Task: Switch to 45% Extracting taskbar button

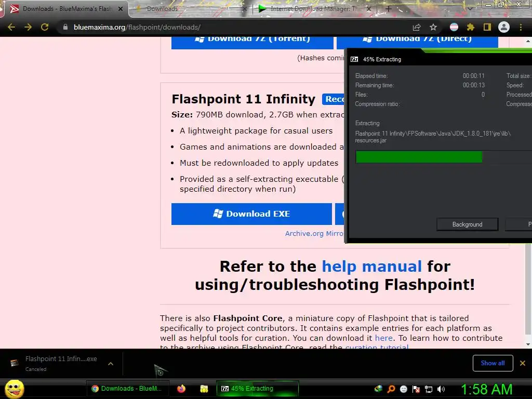Action: [258, 389]
